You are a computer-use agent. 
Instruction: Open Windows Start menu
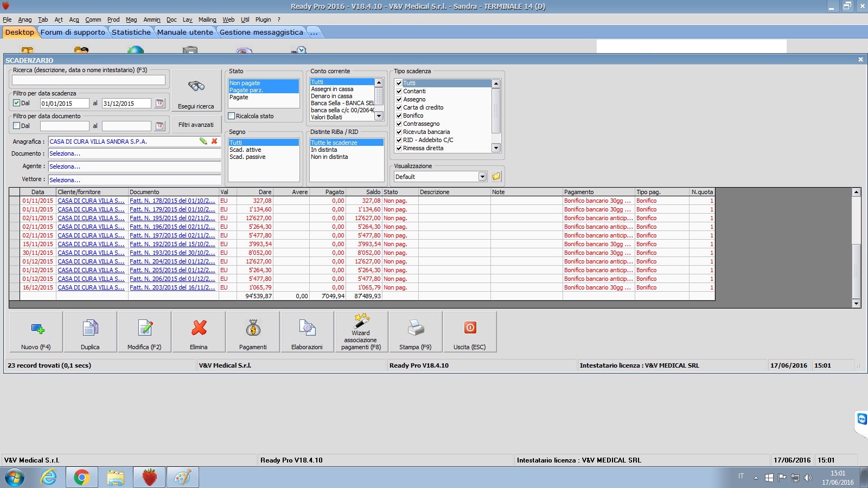pyautogui.click(x=15, y=478)
